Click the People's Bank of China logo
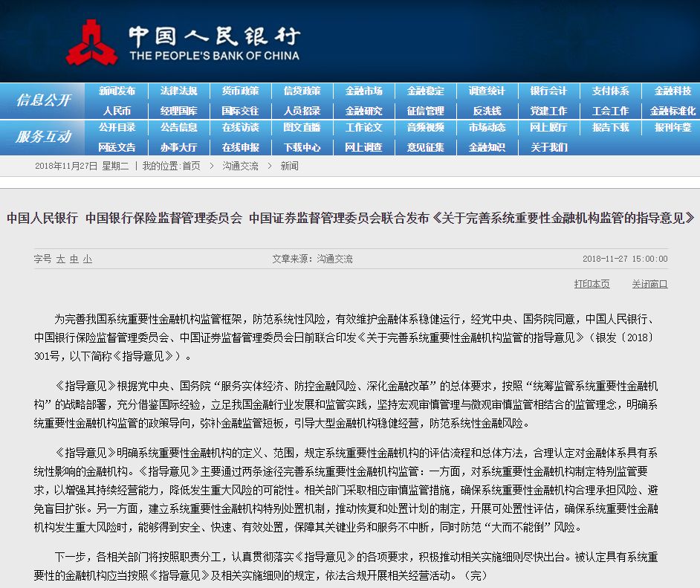Viewport: 700px width, 588px height. click(x=91, y=42)
